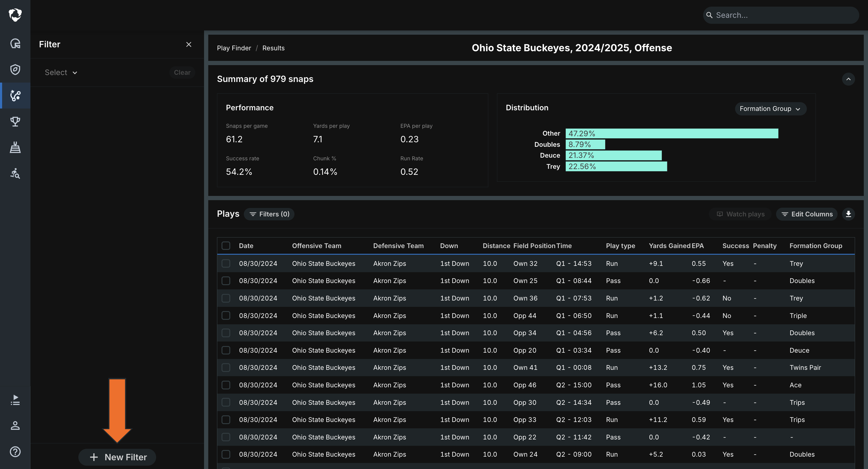Add a New Filter
This screenshot has height=469, width=868.
click(117, 457)
